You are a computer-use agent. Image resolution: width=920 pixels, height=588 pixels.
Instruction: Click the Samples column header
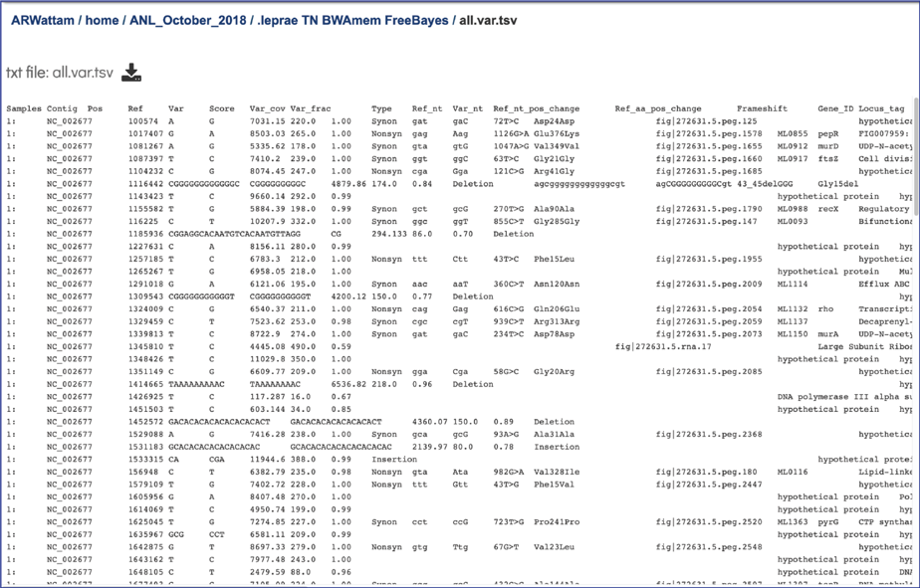coord(24,108)
